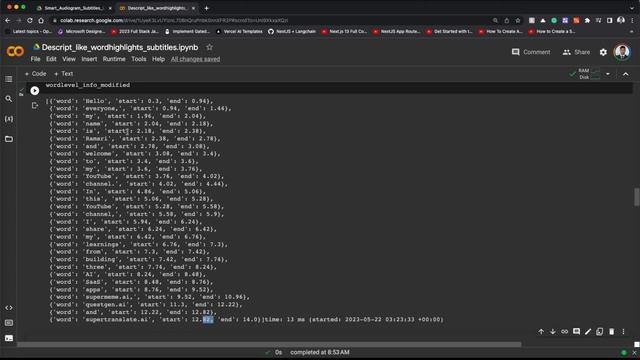Collapse the header chevron
The width and height of the screenshot is (640, 360).
[x=626, y=74]
